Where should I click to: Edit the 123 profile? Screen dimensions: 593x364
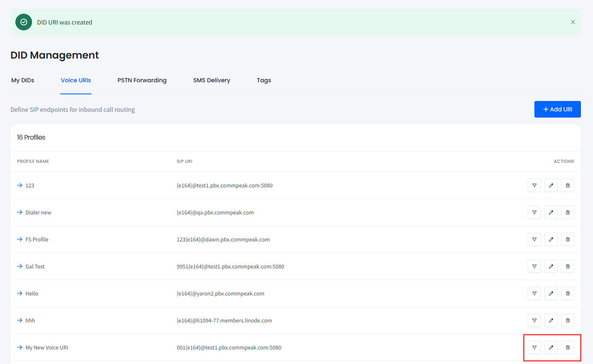[x=551, y=185]
